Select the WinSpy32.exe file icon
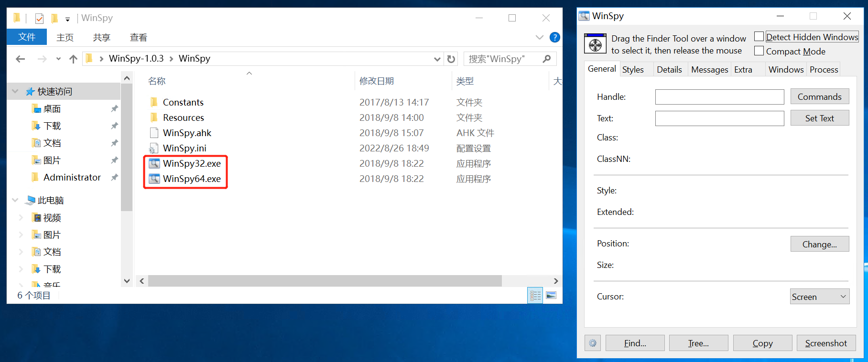The width and height of the screenshot is (868, 362). pyautogui.click(x=154, y=163)
